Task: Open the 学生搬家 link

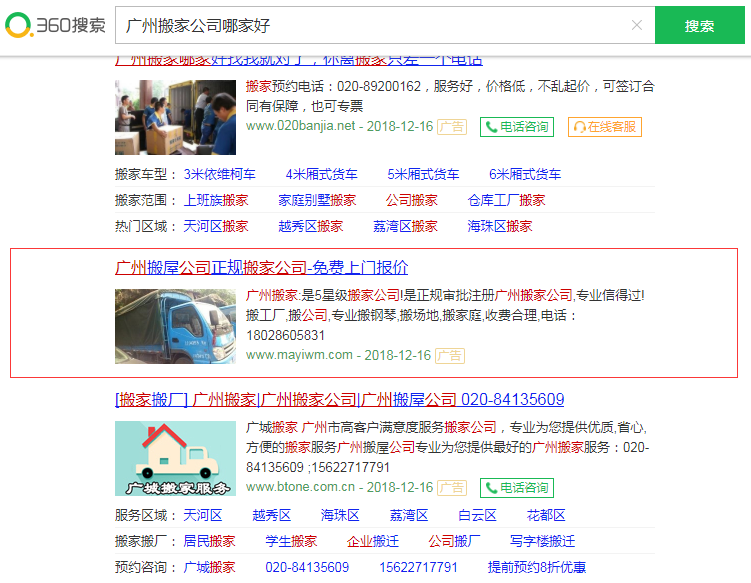Action: pos(291,541)
